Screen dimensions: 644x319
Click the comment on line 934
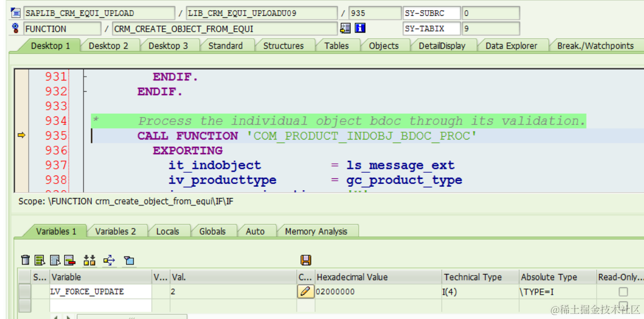[338, 121]
